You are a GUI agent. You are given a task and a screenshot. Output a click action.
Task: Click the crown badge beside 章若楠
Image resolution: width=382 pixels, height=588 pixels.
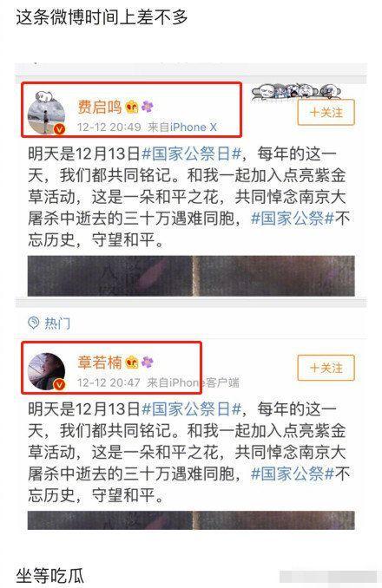point(132,363)
